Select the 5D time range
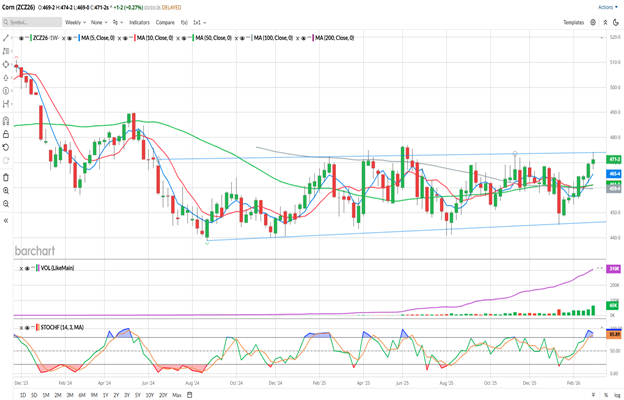Image resolution: width=624 pixels, height=400 pixels. click(x=34, y=395)
